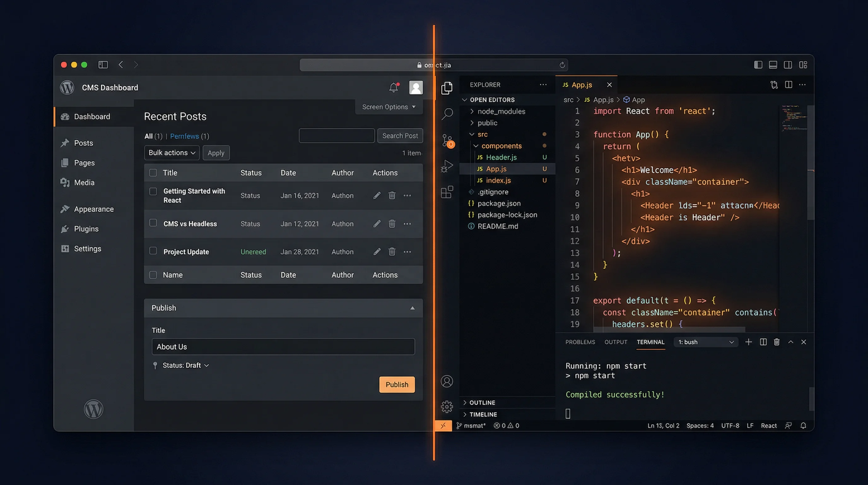Open the Extensions view icon
The image size is (868, 485).
447,192
